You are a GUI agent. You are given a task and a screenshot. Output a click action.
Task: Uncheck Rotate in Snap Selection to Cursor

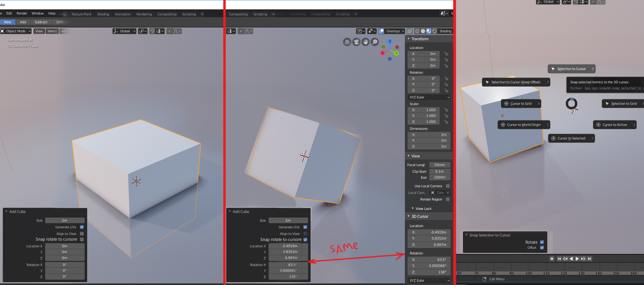point(542,242)
